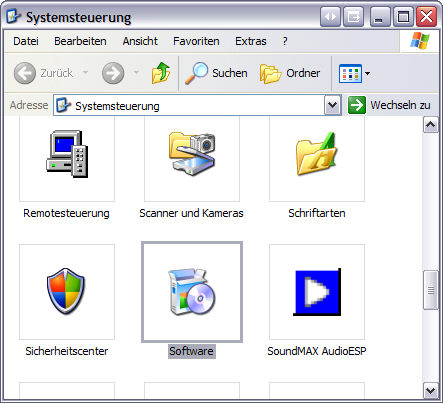
Task: Open Scanner und Kameras icon
Action: point(192,154)
